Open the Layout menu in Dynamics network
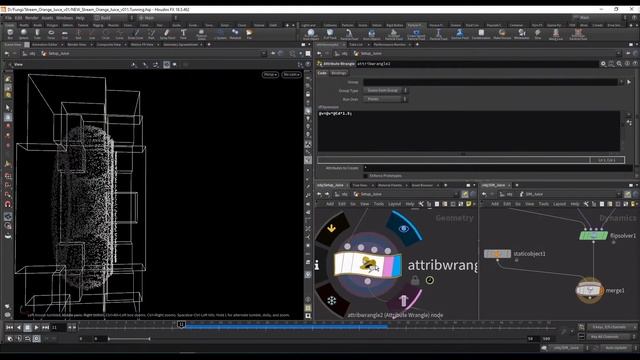Screen dimensions: 640x360 click(x=559, y=204)
